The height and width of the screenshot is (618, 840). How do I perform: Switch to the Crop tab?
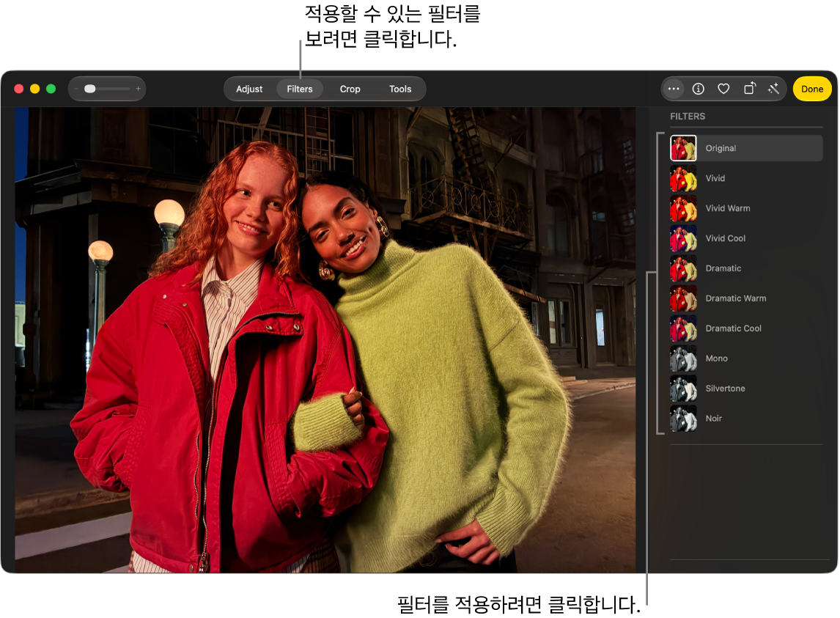tap(350, 89)
